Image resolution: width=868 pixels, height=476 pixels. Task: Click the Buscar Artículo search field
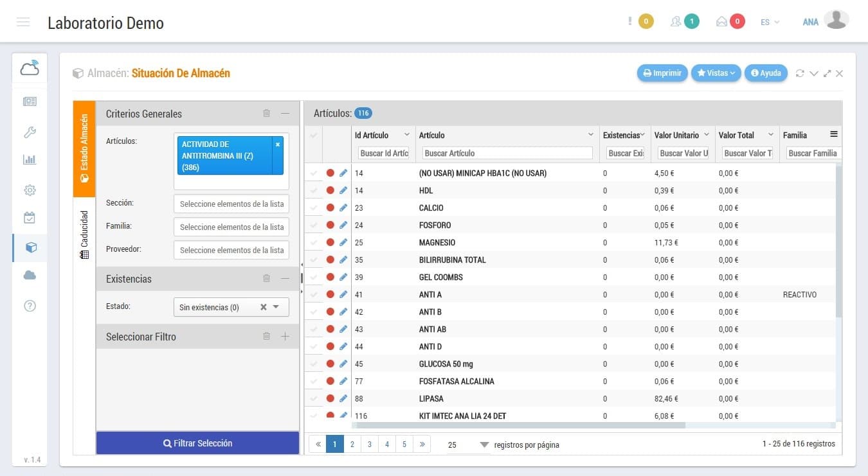[507, 153]
